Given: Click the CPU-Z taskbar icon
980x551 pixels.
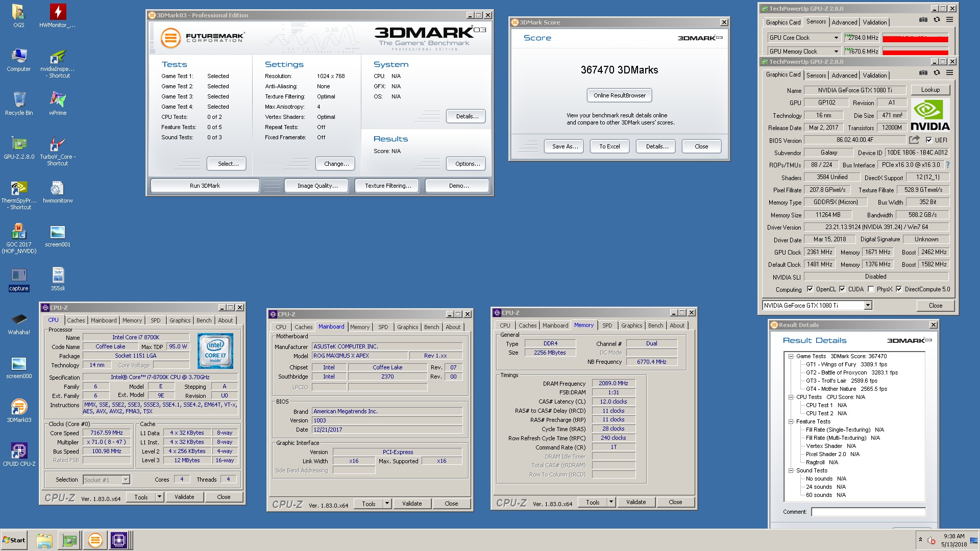Looking at the screenshot, I should coord(119,540).
